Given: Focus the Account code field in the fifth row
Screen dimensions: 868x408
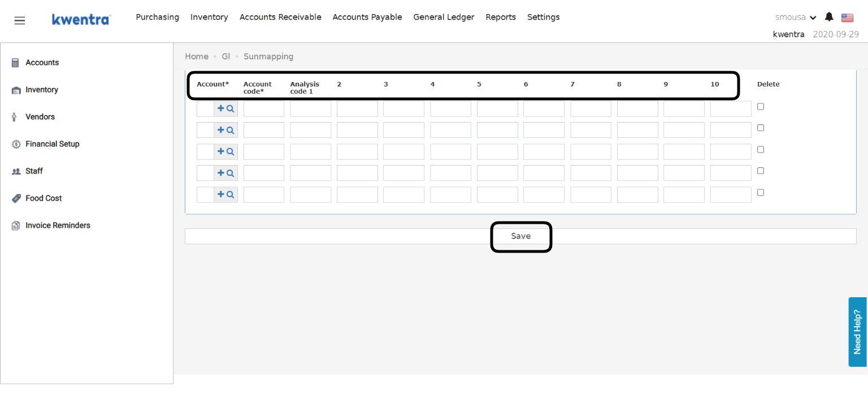Looking at the screenshot, I should click(x=264, y=194).
